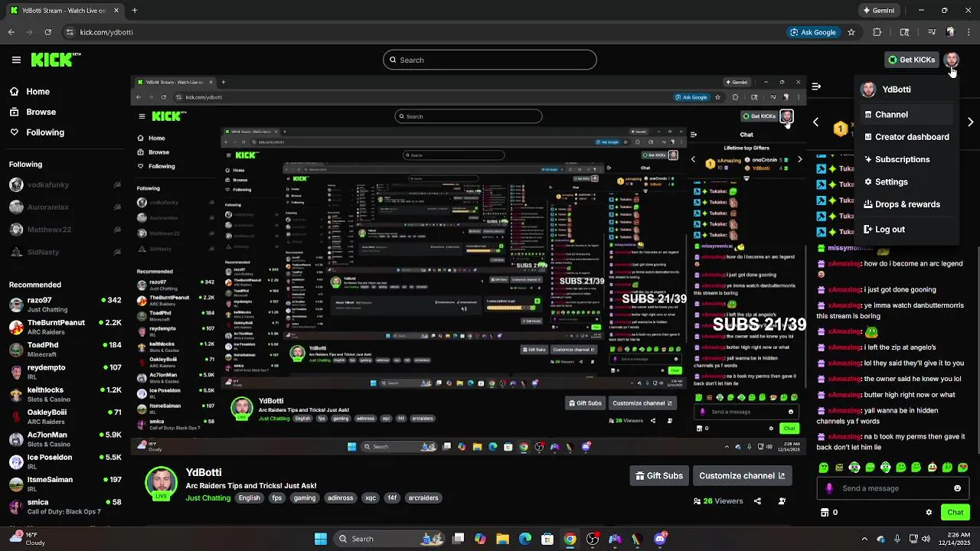The height and width of the screenshot is (551, 980).
Task: Open the Gemini button in Chrome
Action: pos(878,11)
